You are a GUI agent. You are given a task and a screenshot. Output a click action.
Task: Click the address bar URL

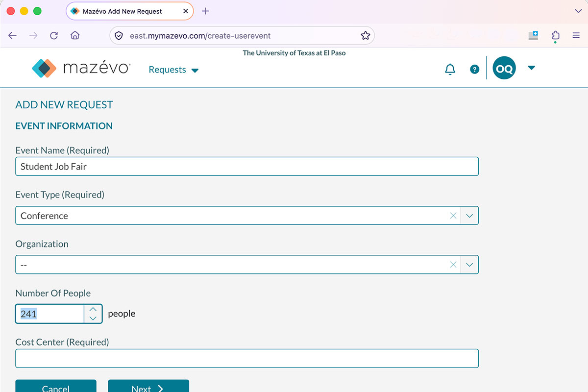click(200, 35)
